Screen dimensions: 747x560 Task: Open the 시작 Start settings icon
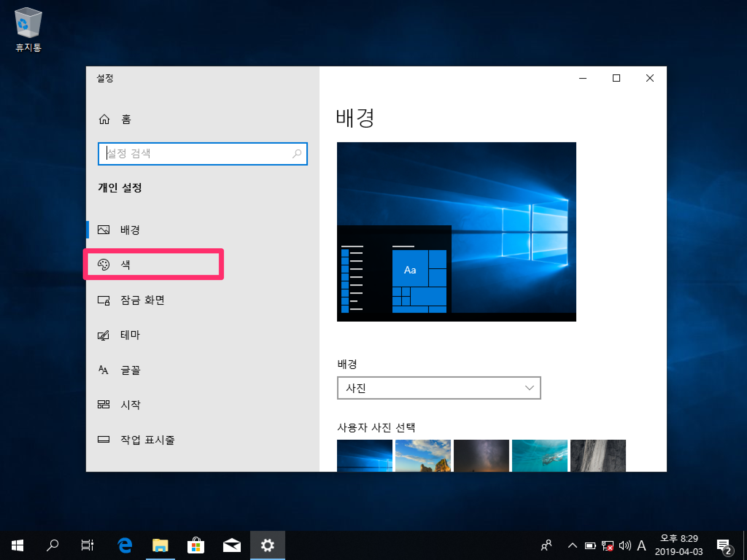[104, 404]
